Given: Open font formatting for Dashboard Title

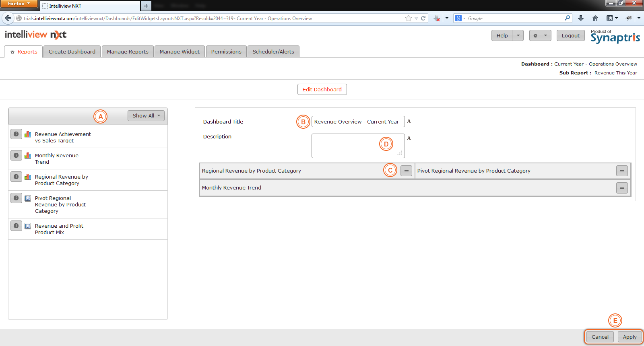Looking at the screenshot, I should click(x=409, y=122).
